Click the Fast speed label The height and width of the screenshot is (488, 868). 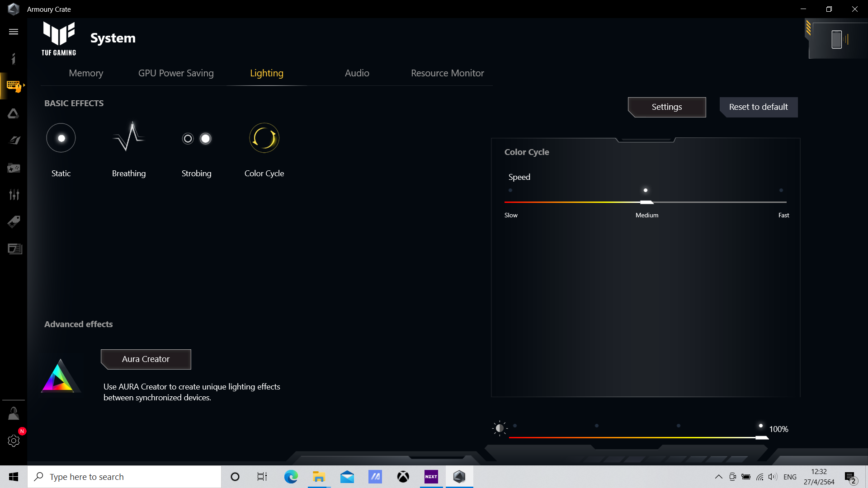click(783, 216)
